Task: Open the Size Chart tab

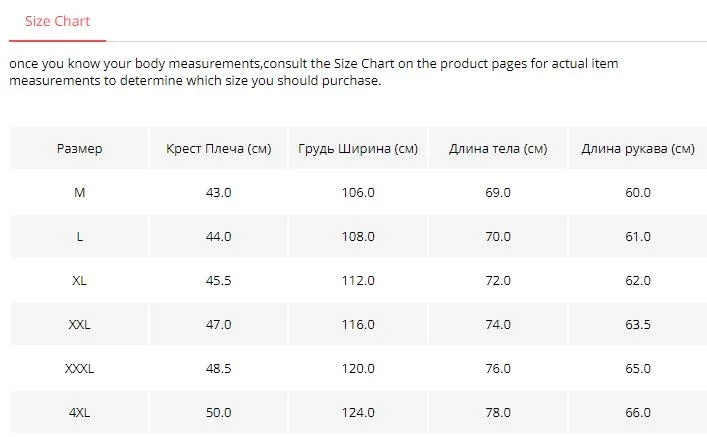Action: coord(57,21)
